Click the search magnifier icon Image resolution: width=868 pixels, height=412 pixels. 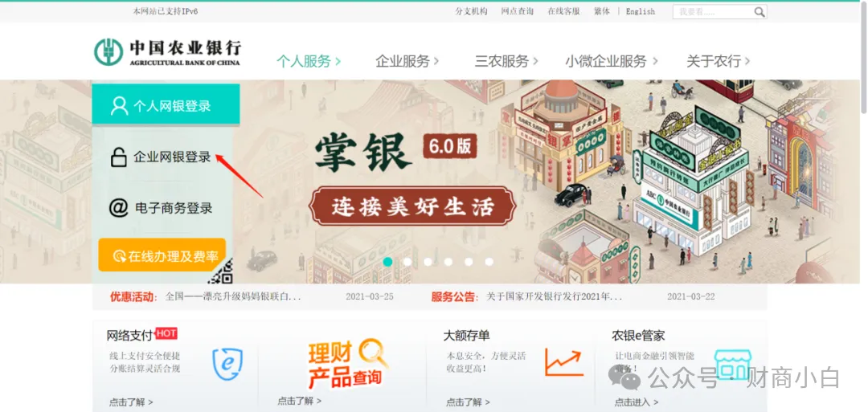pos(759,11)
